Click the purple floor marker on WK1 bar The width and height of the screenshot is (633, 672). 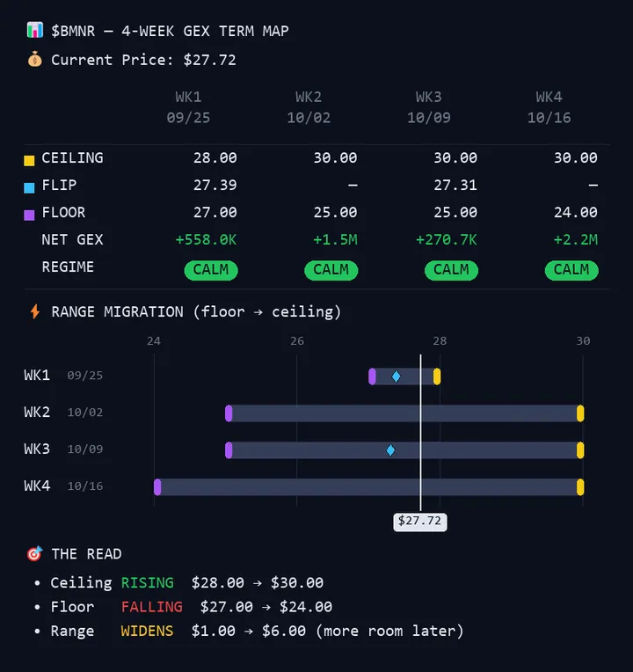[x=372, y=376]
